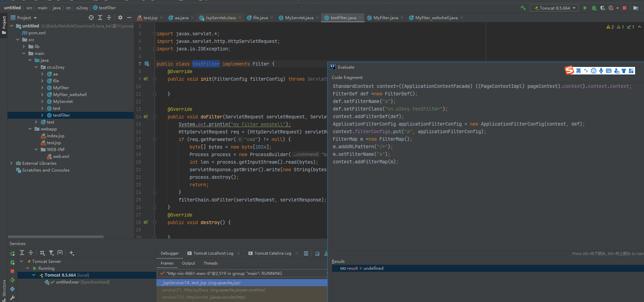
Task: Toggle Sogou English/Chinese mode button
Action: click(x=579, y=71)
